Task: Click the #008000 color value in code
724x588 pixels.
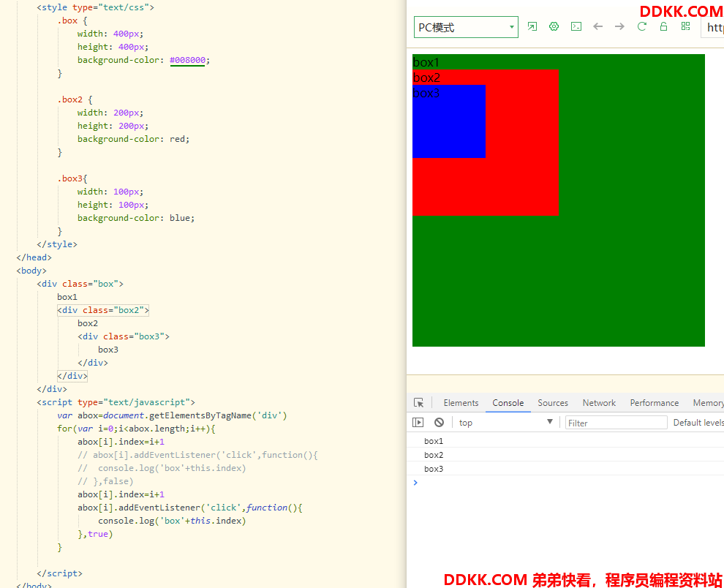Action: pyautogui.click(x=187, y=60)
